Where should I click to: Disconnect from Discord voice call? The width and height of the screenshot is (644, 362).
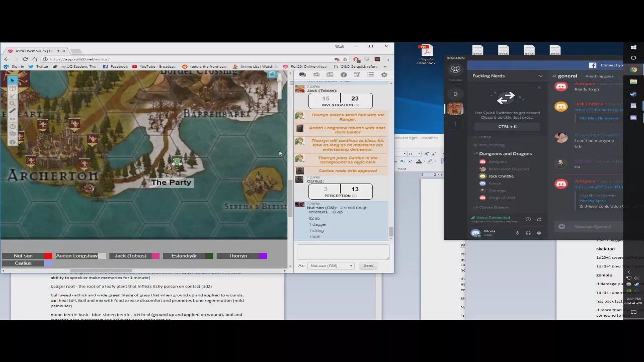[x=539, y=219]
